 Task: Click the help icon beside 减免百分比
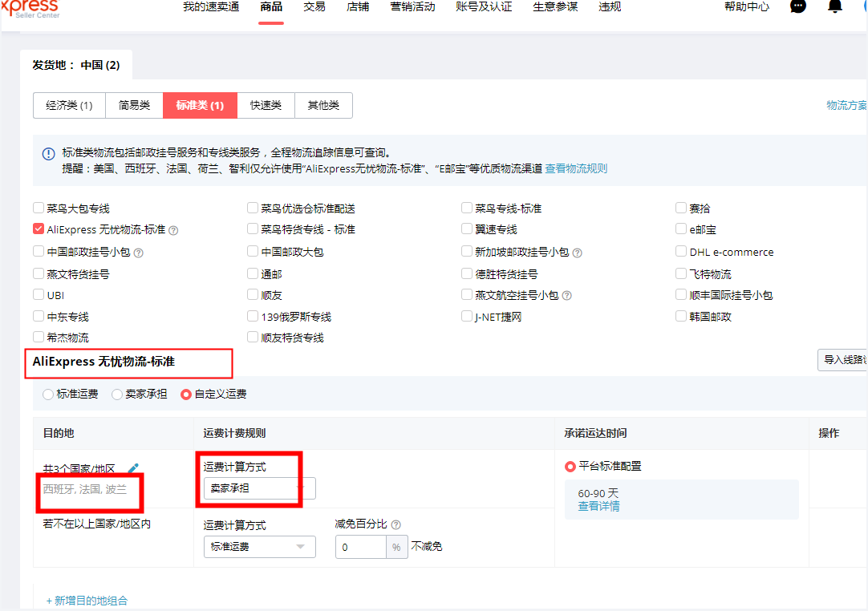point(395,524)
